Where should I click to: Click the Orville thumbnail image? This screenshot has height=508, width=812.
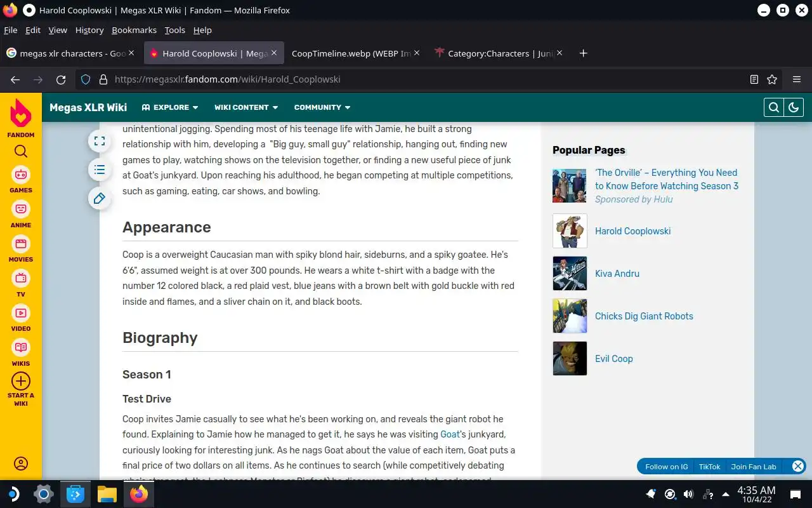click(x=570, y=185)
